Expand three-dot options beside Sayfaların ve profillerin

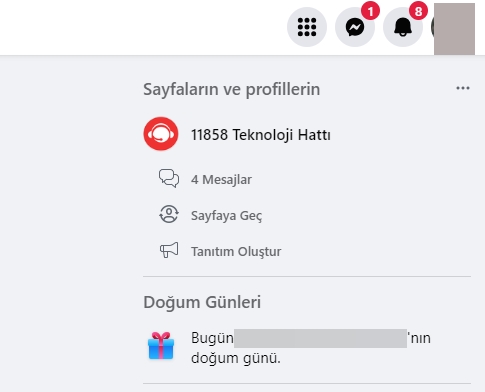[x=463, y=88]
